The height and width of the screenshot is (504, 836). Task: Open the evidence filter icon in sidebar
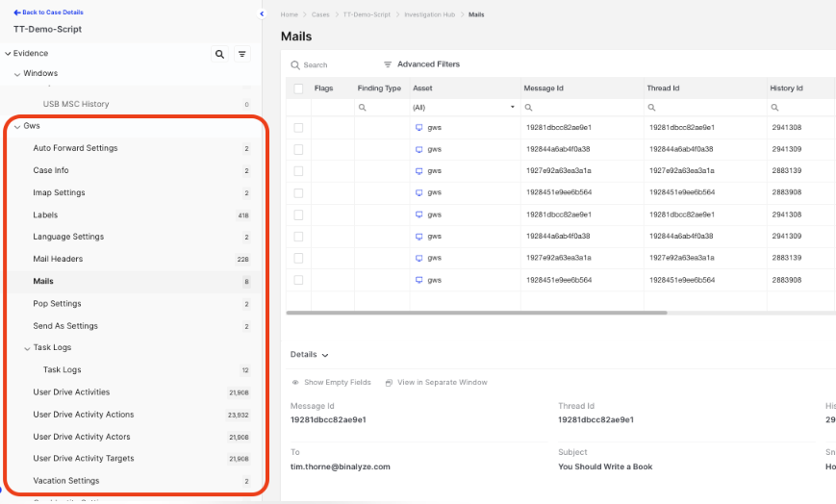coord(242,55)
